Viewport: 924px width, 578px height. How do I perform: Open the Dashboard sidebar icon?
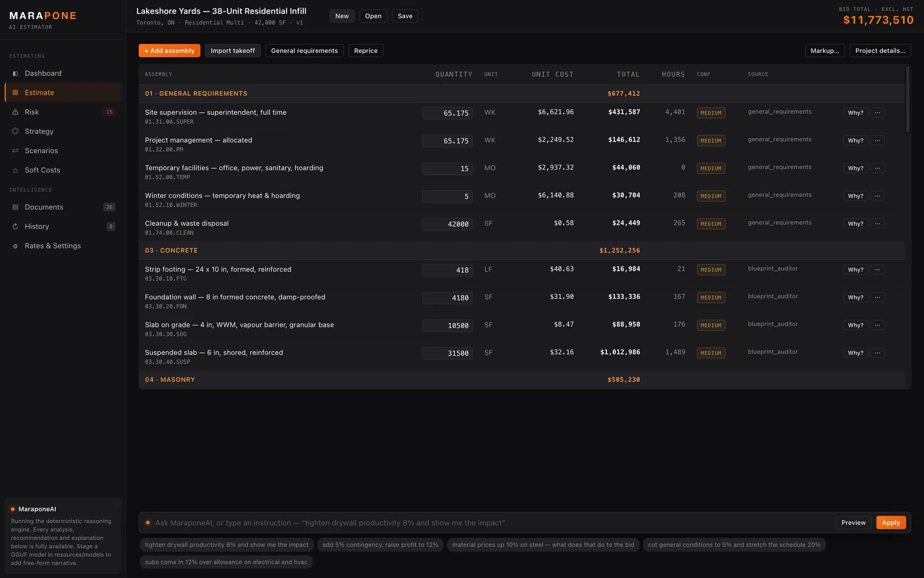coord(15,73)
